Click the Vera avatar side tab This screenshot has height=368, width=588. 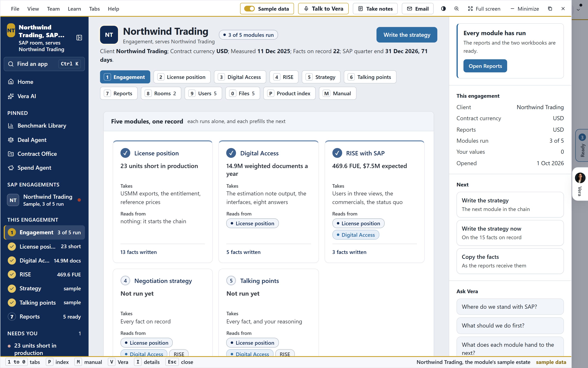click(x=580, y=184)
